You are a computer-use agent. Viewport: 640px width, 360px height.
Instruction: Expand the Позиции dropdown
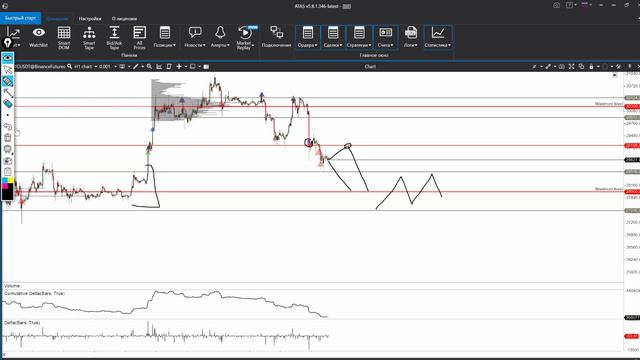(164, 38)
